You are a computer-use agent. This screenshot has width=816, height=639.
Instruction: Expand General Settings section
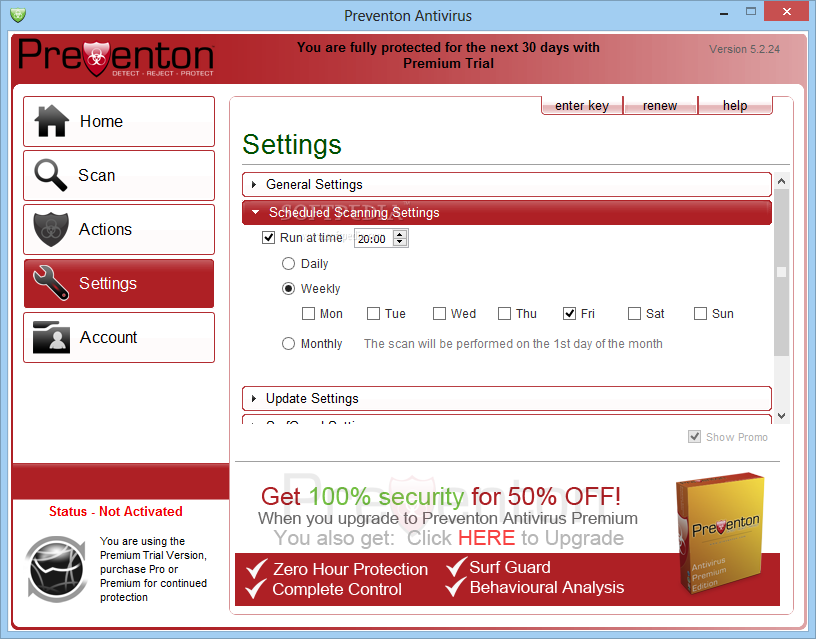[507, 184]
